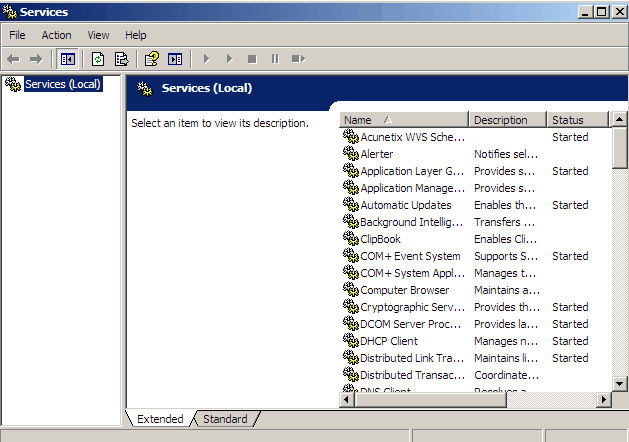This screenshot has width=629, height=442.
Task: Select the Application Manage... service
Action: point(412,188)
